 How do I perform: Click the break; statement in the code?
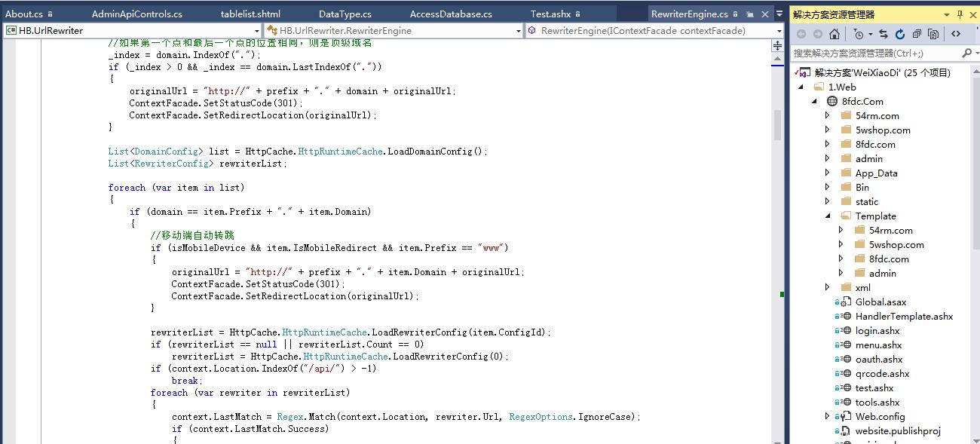point(187,380)
